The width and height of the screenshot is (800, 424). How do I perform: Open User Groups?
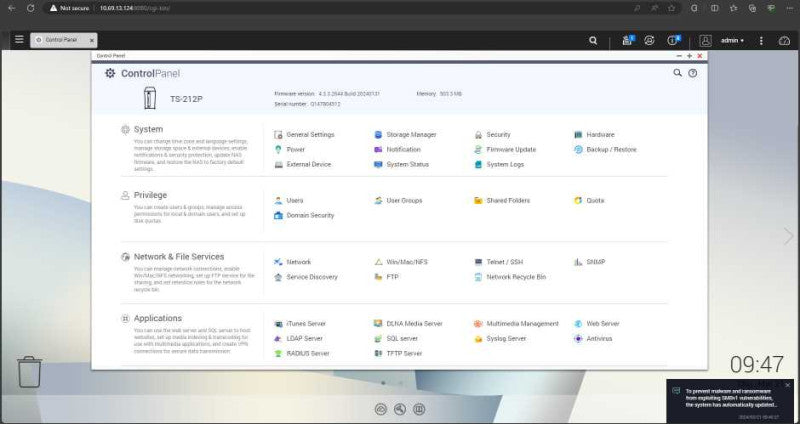(x=398, y=201)
